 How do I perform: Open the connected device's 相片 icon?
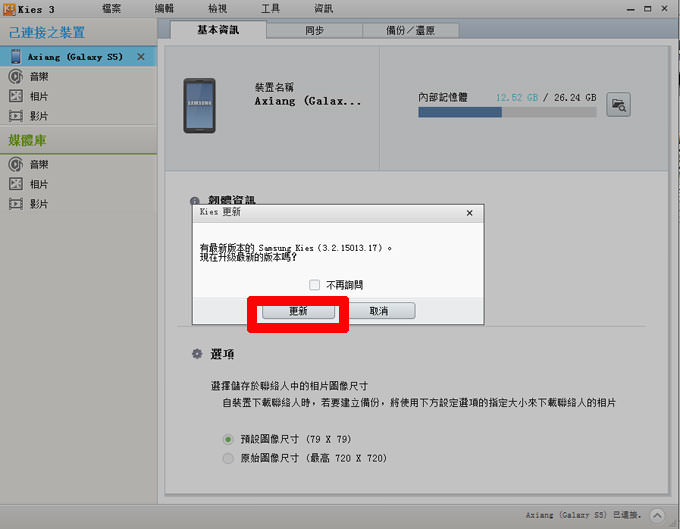pos(16,96)
